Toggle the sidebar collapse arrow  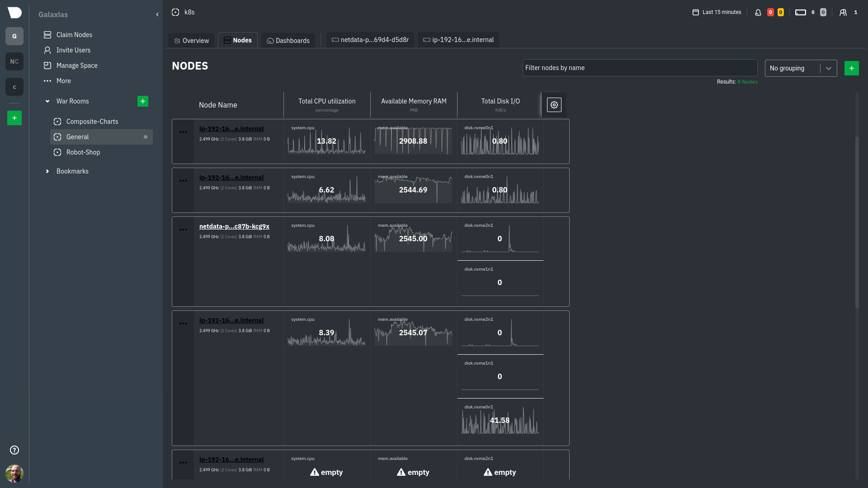tap(157, 14)
